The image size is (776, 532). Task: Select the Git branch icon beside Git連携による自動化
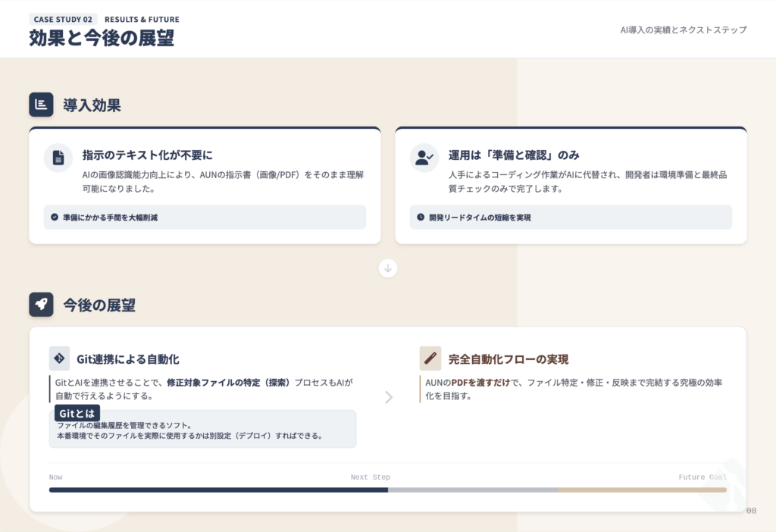pos(58,359)
